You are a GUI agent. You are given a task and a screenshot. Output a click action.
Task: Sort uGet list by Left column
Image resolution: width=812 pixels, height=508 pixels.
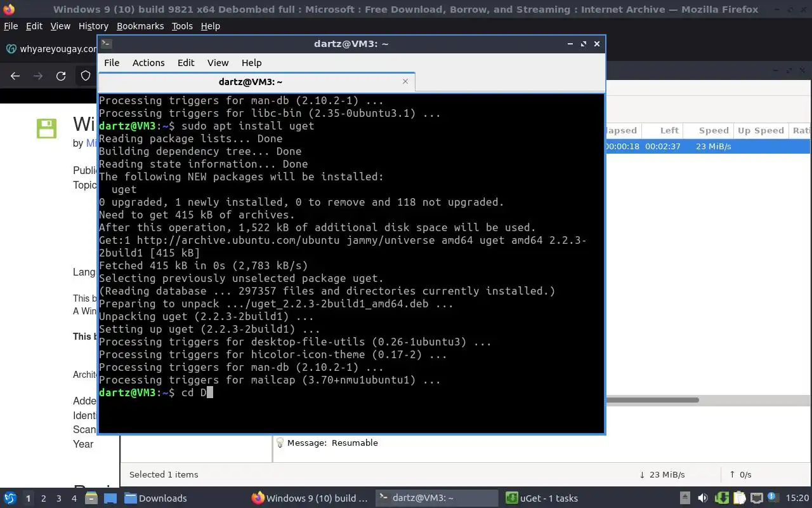[663, 130]
